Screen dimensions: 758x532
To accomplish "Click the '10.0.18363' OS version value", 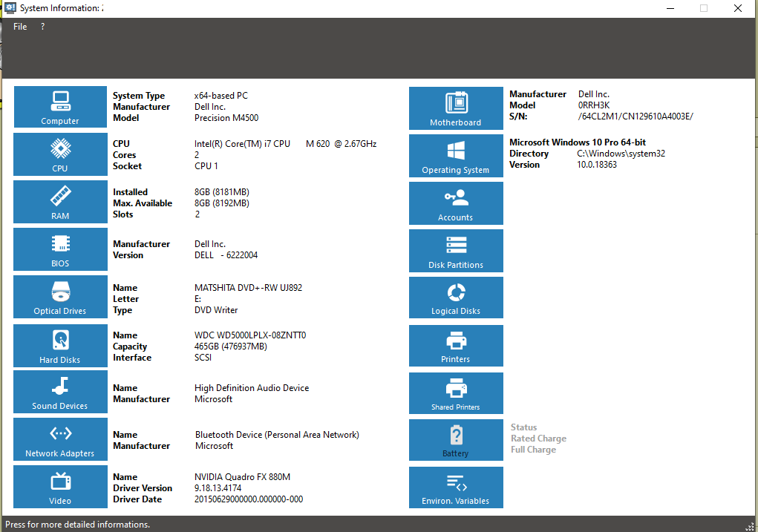I will pos(597,165).
